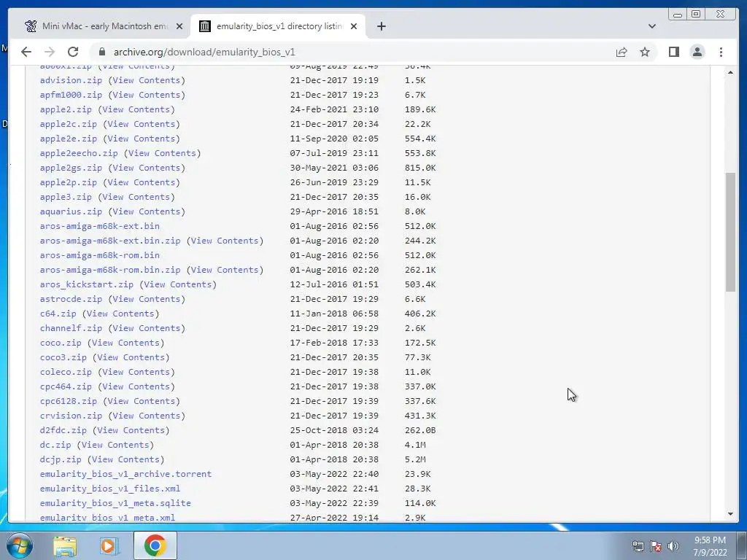Image resolution: width=747 pixels, height=560 pixels.
Task: Download d2fdc.zip
Action: [63, 430]
